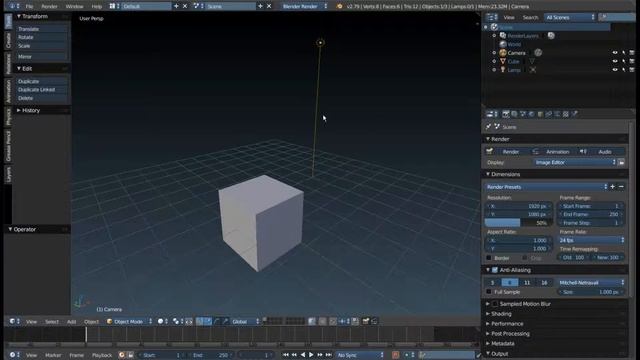Image resolution: width=640 pixels, height=360 pixels.
Task: Open the pivot point selector
Action: click(178, 322)
